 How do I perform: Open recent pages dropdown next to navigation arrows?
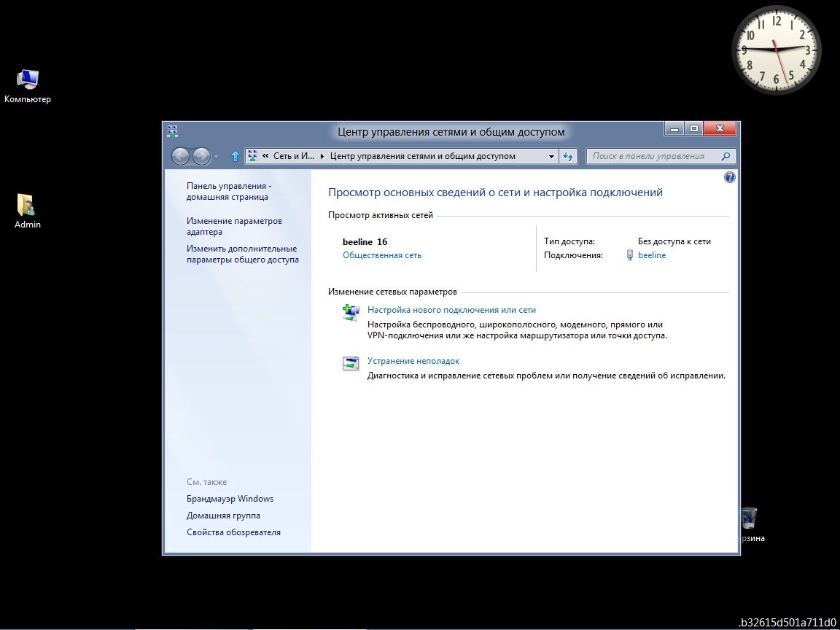click(217, 157)
